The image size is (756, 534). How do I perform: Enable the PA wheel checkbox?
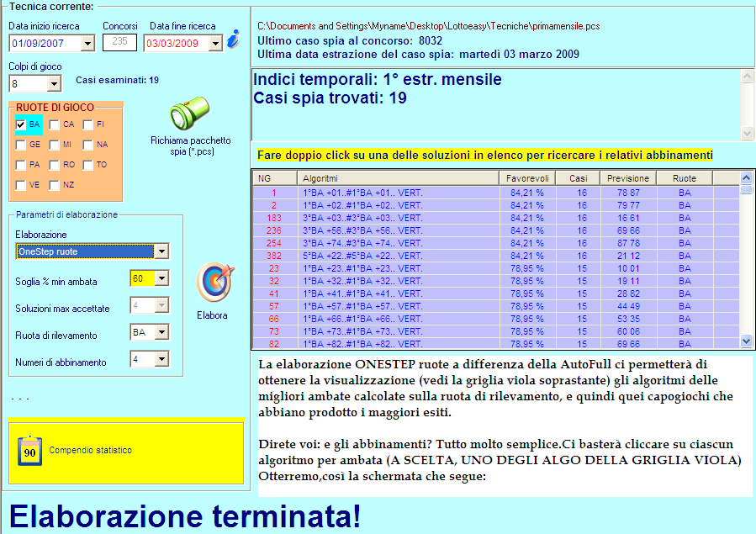[x=21, y=165]
